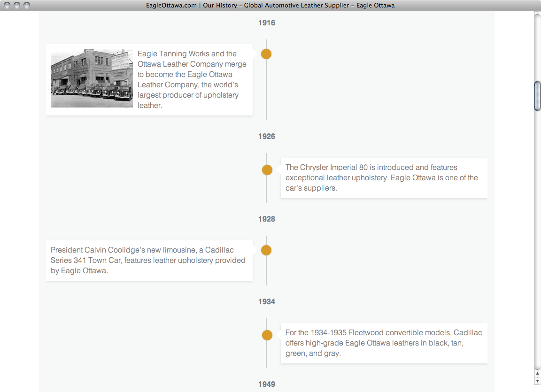This screenshot has width=541, height=392.
Task: Open the Eagle Ottawa factory photo thumbnail
Action: tap(92, 78)
